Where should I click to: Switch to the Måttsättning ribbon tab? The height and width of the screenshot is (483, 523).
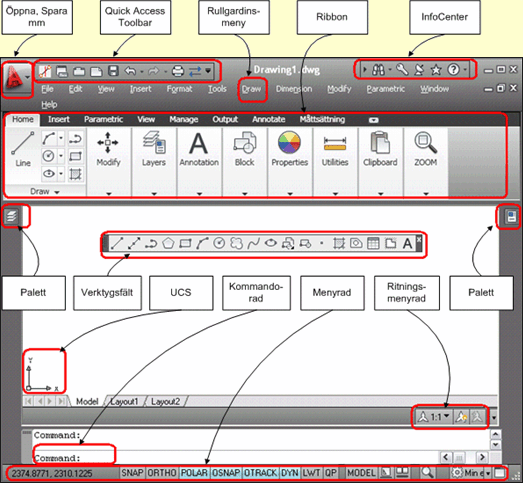pos(322,119)
